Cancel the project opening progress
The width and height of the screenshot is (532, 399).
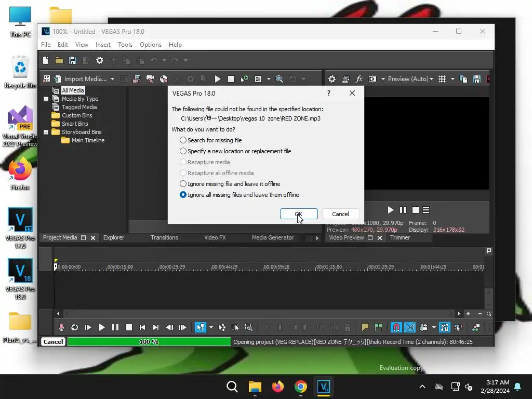[53, 342]
